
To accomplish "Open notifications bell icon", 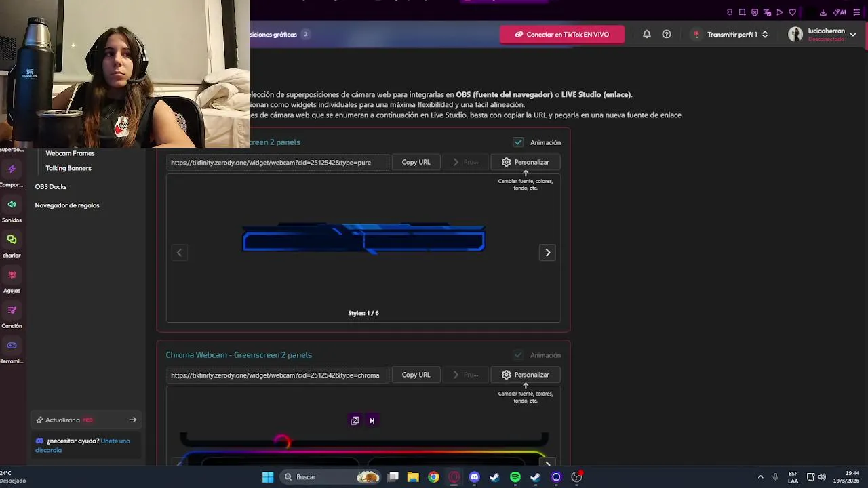I will pos(647,34).
